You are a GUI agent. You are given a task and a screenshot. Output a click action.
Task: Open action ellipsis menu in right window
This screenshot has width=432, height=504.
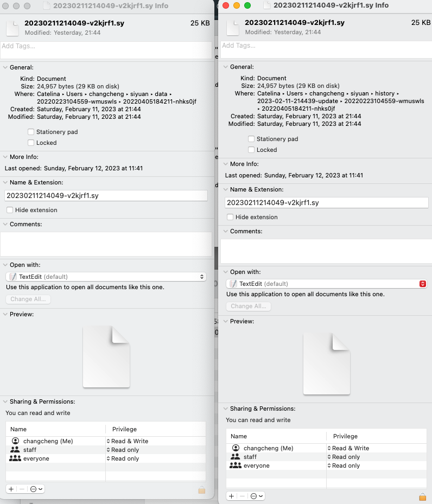[257, 496]
